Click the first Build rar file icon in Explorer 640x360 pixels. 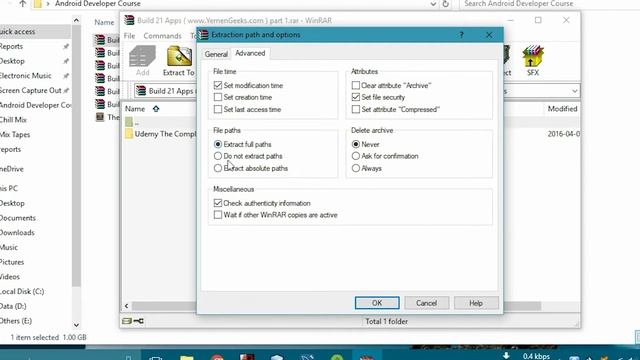click(x=100, y=40)
